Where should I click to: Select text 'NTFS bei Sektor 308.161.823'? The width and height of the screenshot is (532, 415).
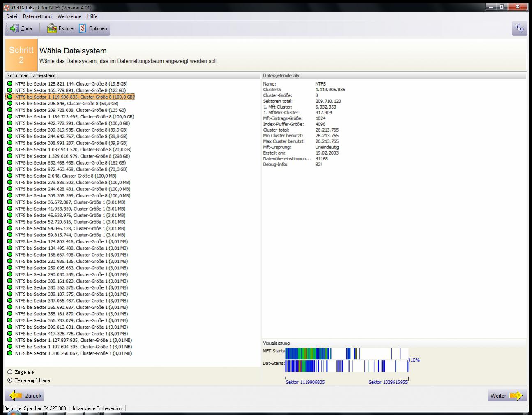coord(45,281)
